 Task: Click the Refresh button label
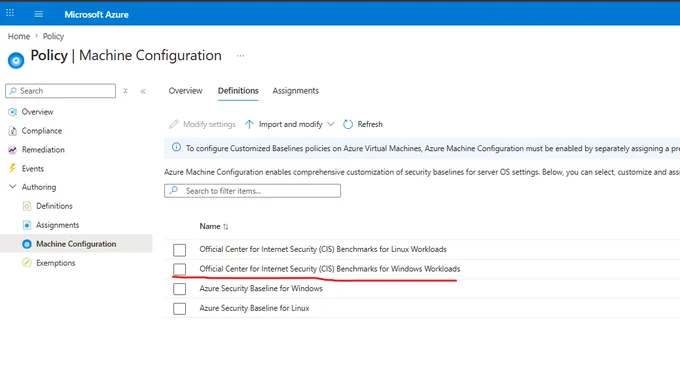(x=370, y=125)
